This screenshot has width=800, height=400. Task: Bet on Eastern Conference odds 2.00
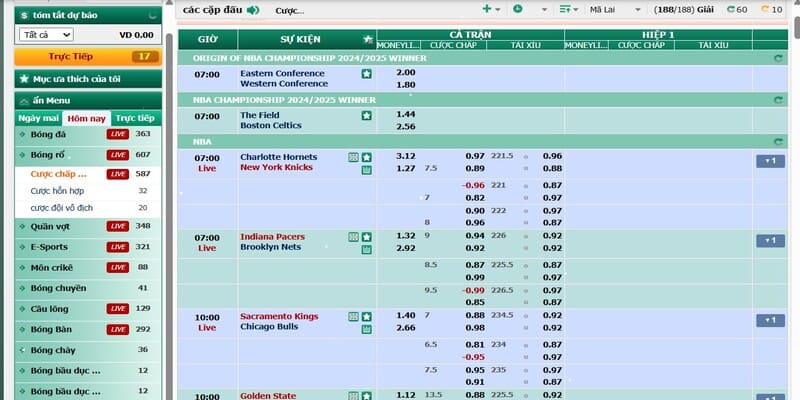[x=406, y=72]
